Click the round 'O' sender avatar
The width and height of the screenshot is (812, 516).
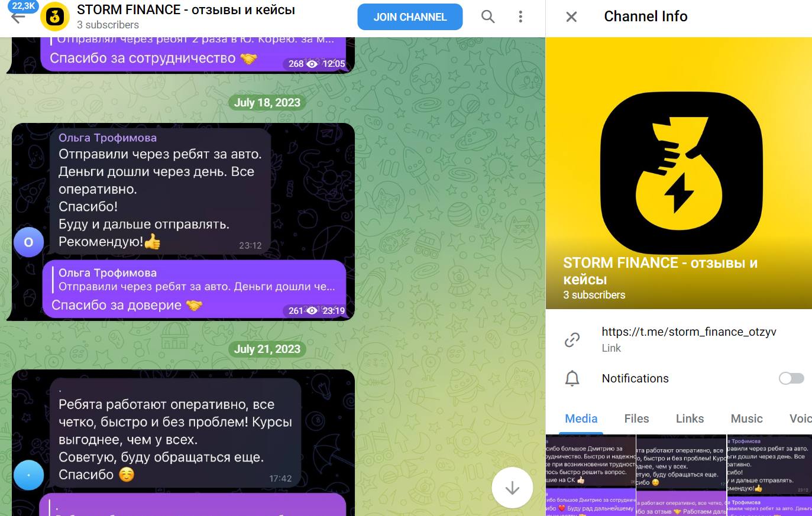28,242
